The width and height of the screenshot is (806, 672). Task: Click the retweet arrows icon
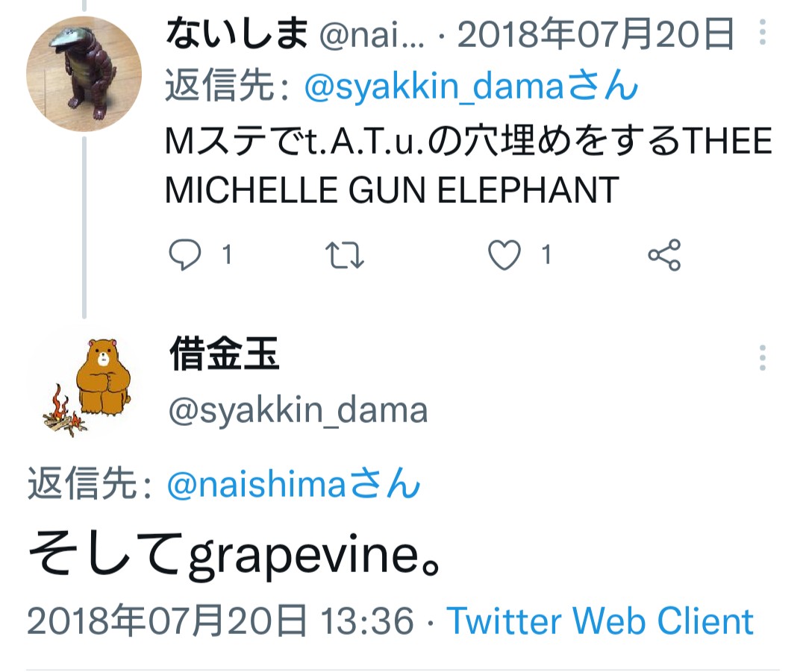point(345,255)
